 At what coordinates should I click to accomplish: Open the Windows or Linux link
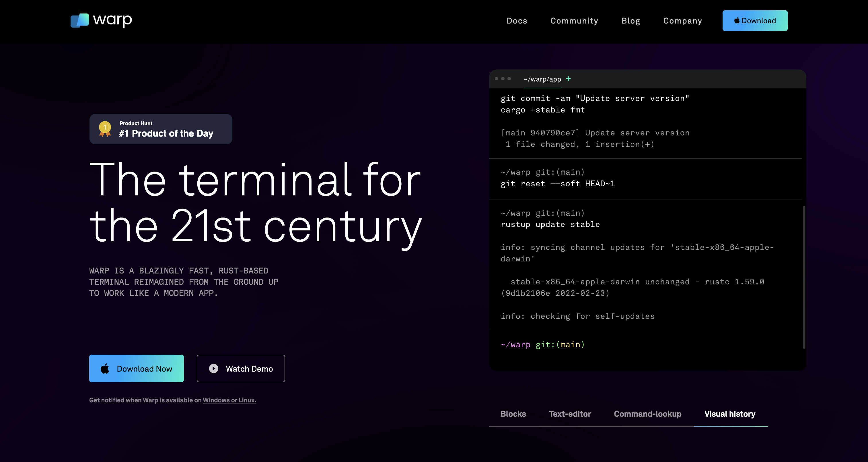coord(229,400)
